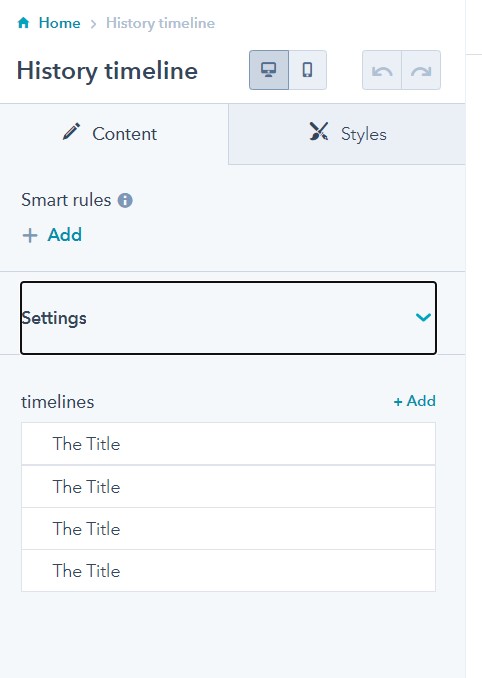Click the undo arrow icon
This screenshot has width=482, height=678.
[x=382, y=70]
